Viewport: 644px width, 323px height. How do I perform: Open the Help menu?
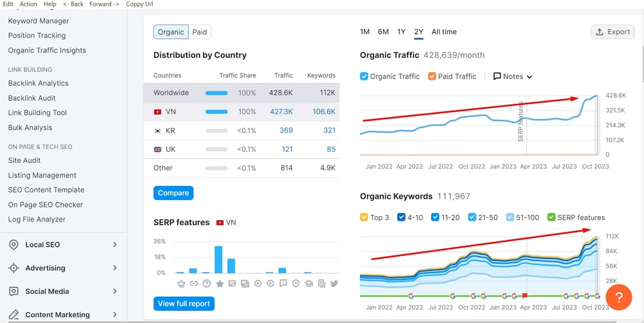point(50,4)
